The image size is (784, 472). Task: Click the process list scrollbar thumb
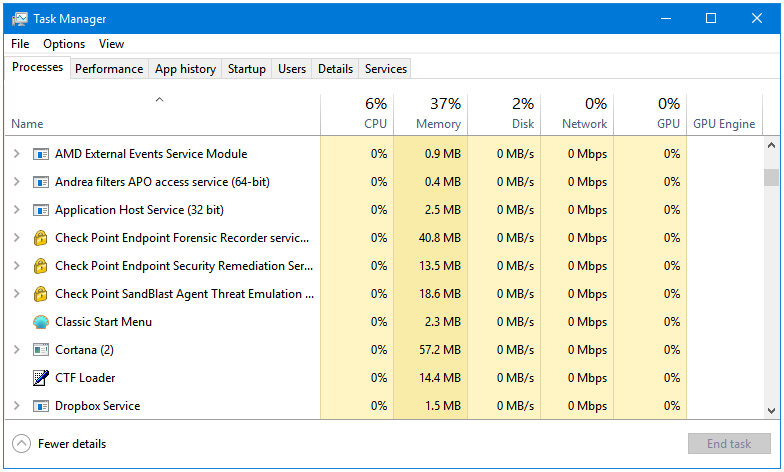click(x=771, y=177)
